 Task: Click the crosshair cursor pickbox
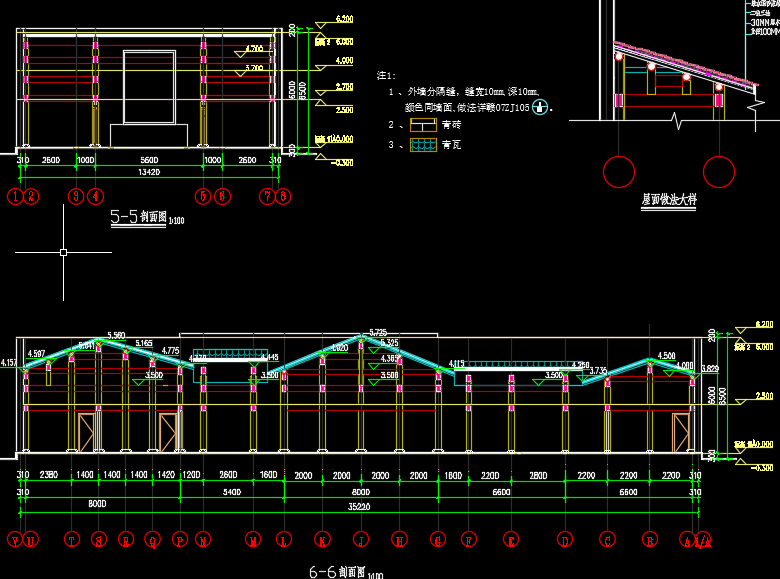point(63,252)
